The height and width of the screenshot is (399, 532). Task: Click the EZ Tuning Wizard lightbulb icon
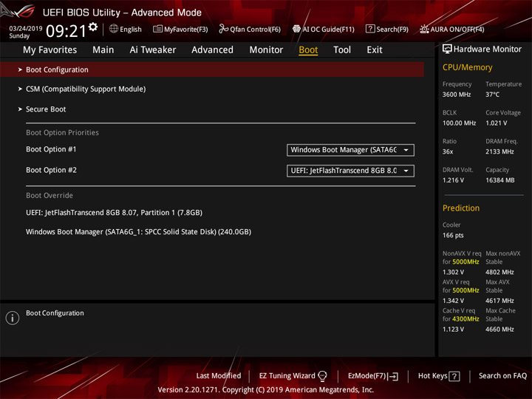coord(322,375)
